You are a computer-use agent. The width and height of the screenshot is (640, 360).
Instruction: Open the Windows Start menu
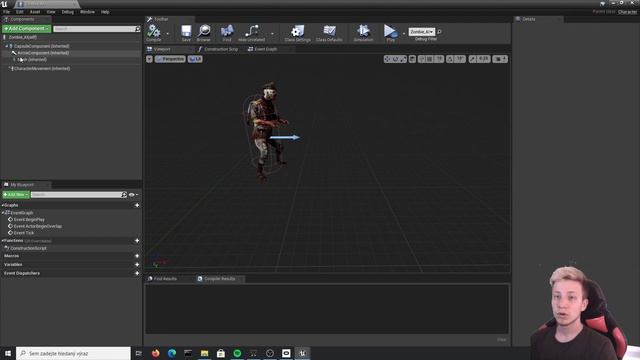coord(8,353)
